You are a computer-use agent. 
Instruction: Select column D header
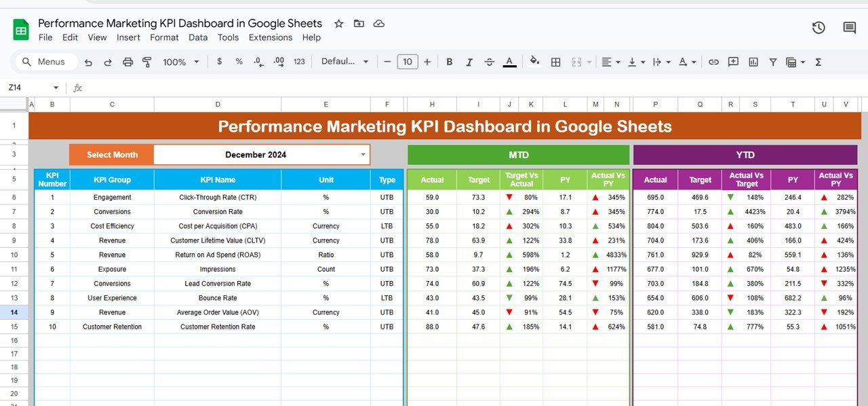pyautogui.click(x=218, y=104)
